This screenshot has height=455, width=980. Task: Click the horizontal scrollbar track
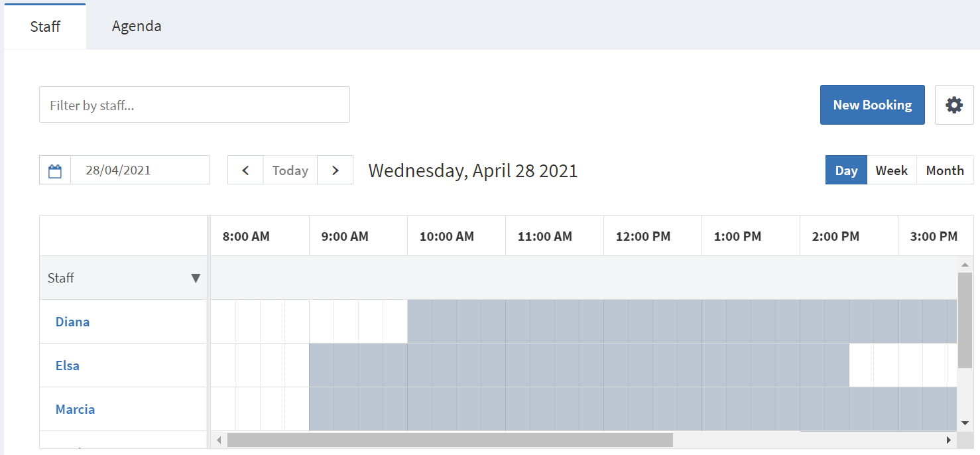[796, 439]
